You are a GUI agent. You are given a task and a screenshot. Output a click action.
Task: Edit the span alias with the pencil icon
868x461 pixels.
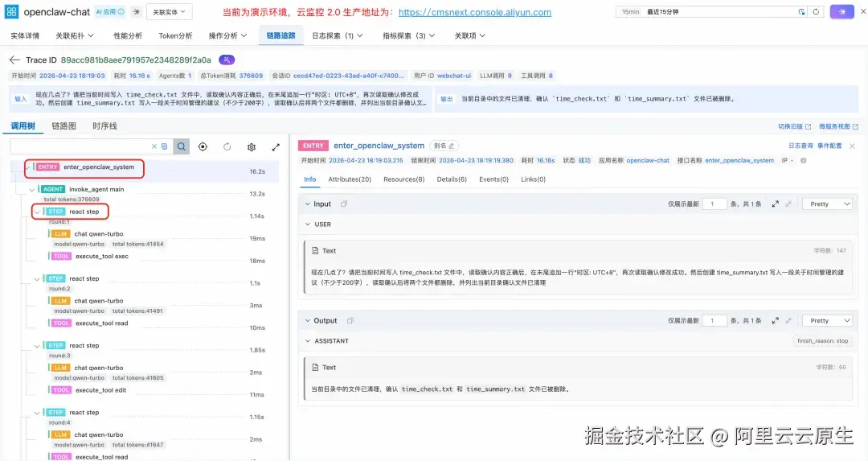click(x=452, y=146)
